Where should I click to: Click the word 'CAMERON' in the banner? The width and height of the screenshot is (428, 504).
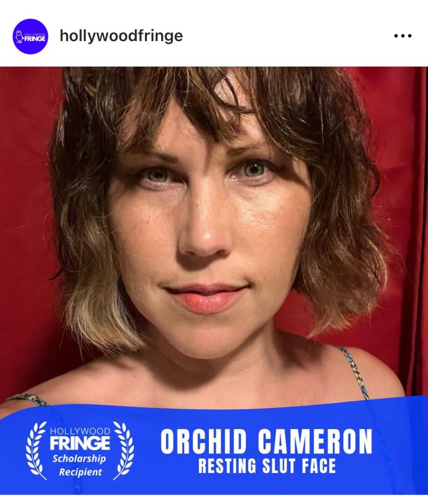[315, 441]
